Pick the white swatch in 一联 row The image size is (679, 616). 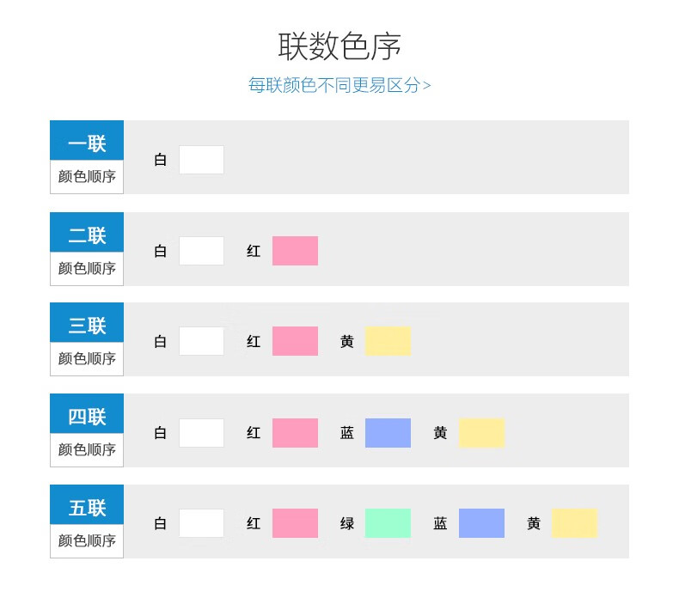(201, 160)
